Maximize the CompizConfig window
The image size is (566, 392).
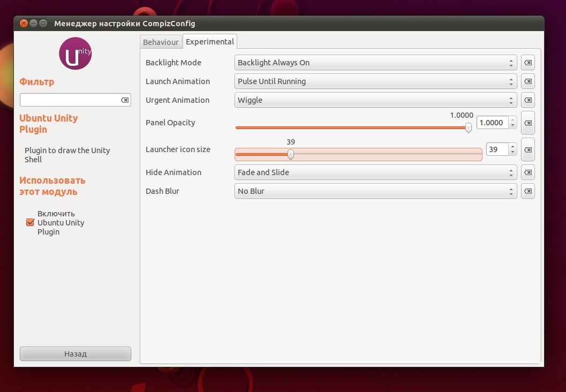coord(43,24)
